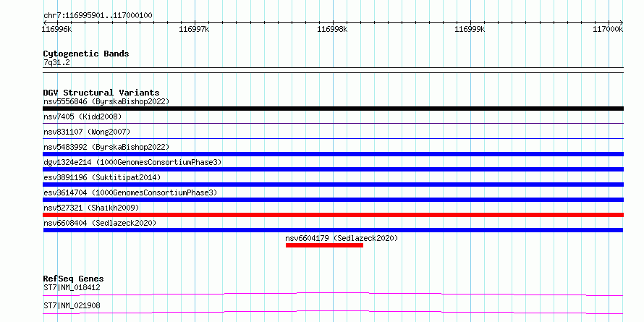Click the blue nsv6608404 variant bar

pyautogui.click(x=333, y=230)
